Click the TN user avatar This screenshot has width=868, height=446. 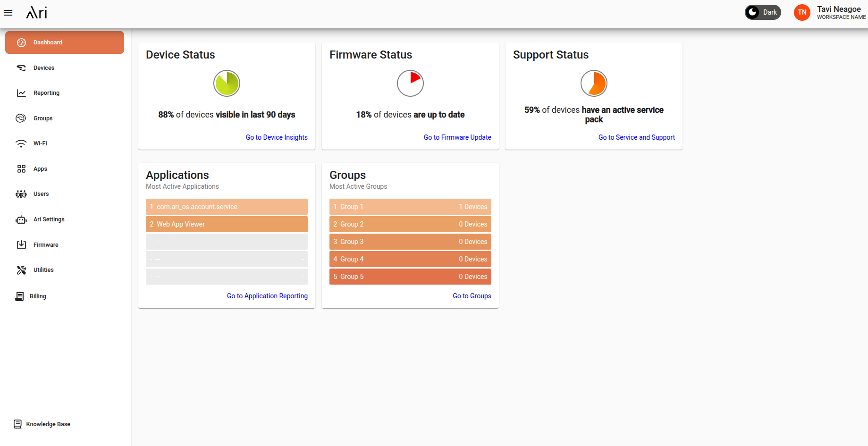(802, 12)
